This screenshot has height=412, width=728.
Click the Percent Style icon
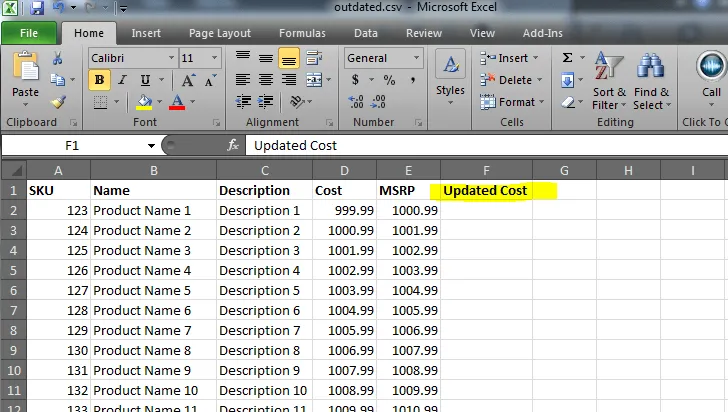click(x=389, y=80)
